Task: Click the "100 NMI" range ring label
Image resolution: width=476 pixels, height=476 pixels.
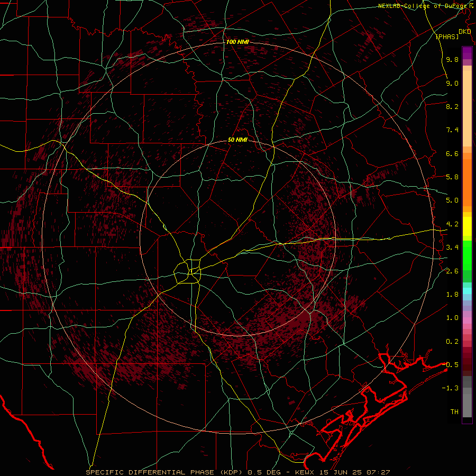Action: pos(237,42)
